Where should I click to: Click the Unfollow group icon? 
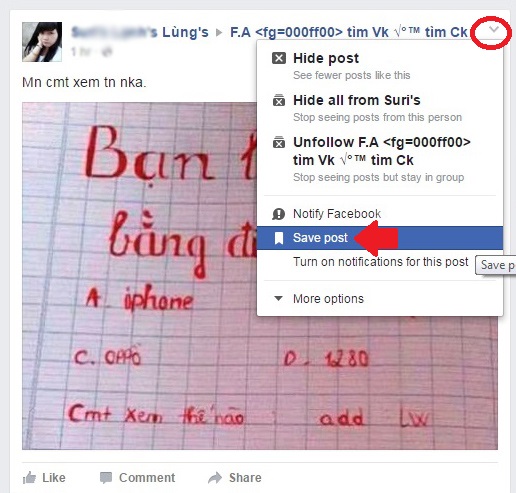(279, 142)
